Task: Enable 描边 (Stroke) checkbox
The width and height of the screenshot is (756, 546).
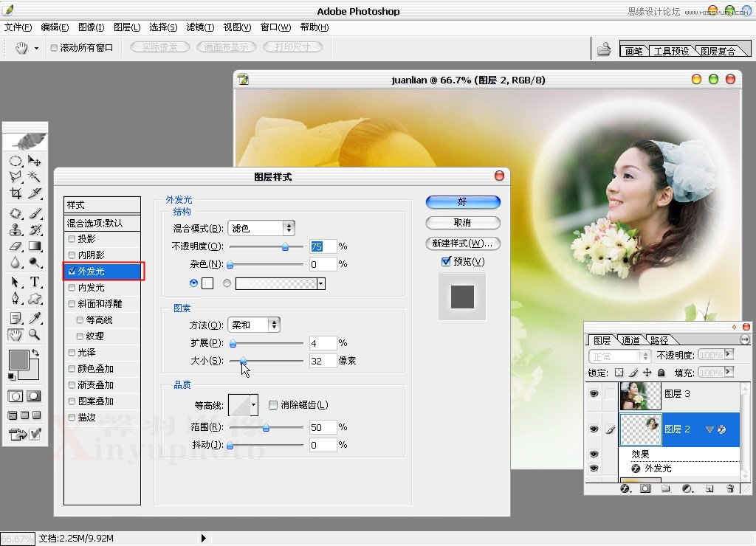Action: [72, 418]
